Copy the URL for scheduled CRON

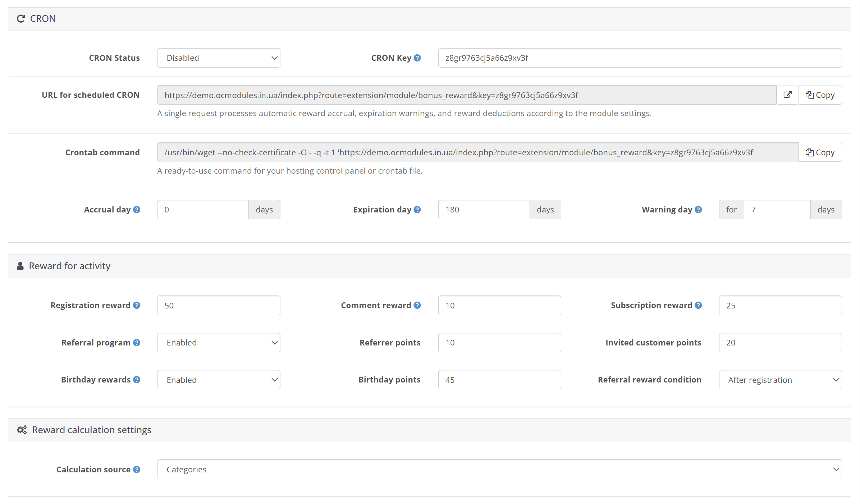(x=820, y=95)
